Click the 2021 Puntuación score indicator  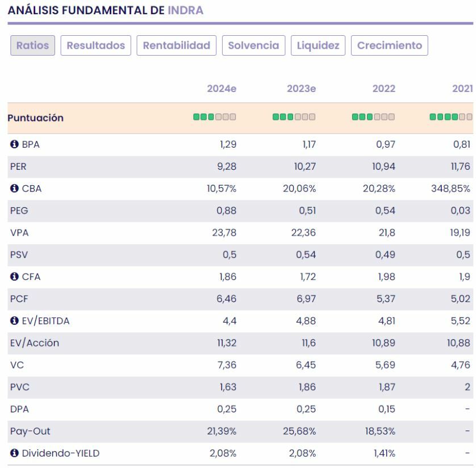(x=450, y=118)
